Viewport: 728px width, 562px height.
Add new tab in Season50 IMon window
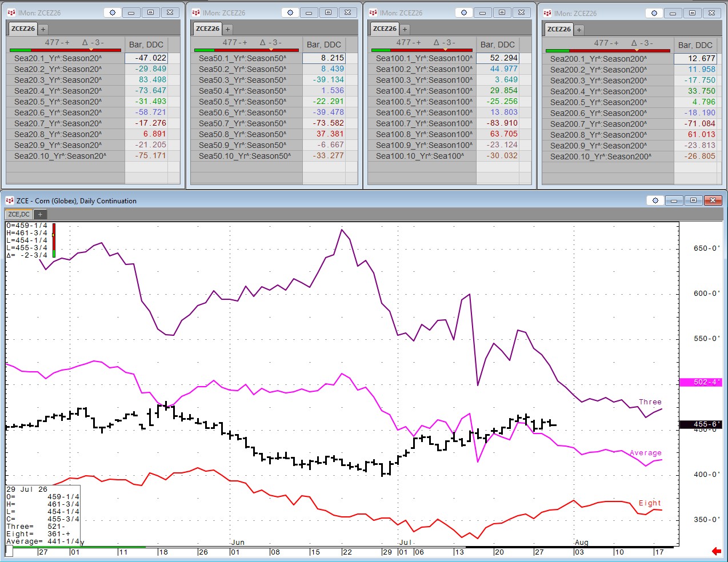tap(227, 29)
